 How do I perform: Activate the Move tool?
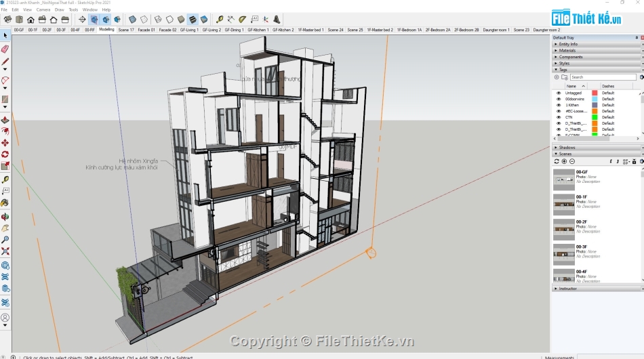tap(5, 143)
